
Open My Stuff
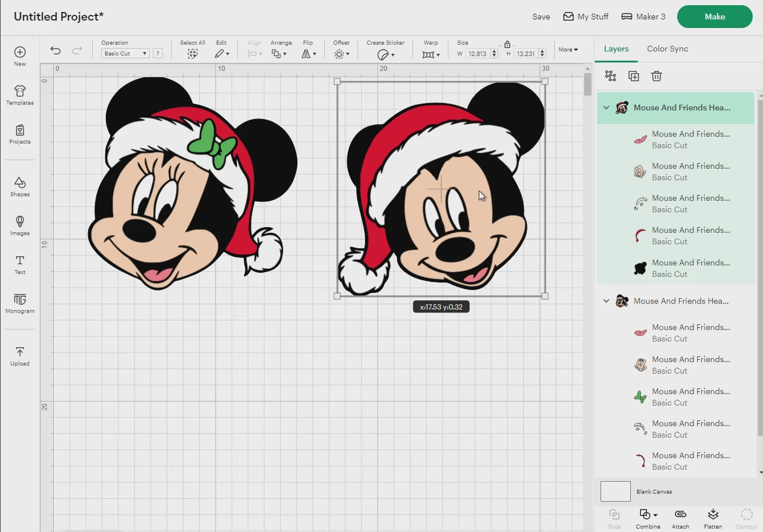[x=586, y=17]
